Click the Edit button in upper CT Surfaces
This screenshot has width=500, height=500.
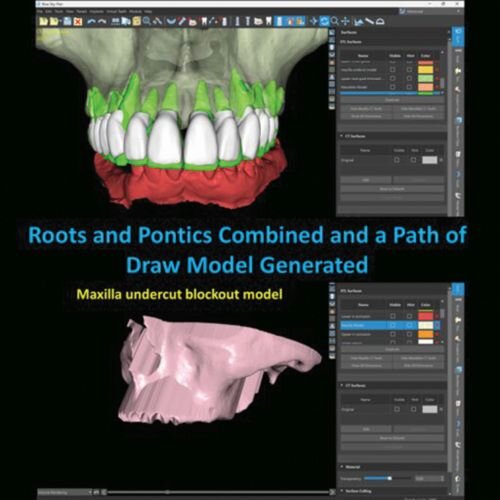click(366, 180)
